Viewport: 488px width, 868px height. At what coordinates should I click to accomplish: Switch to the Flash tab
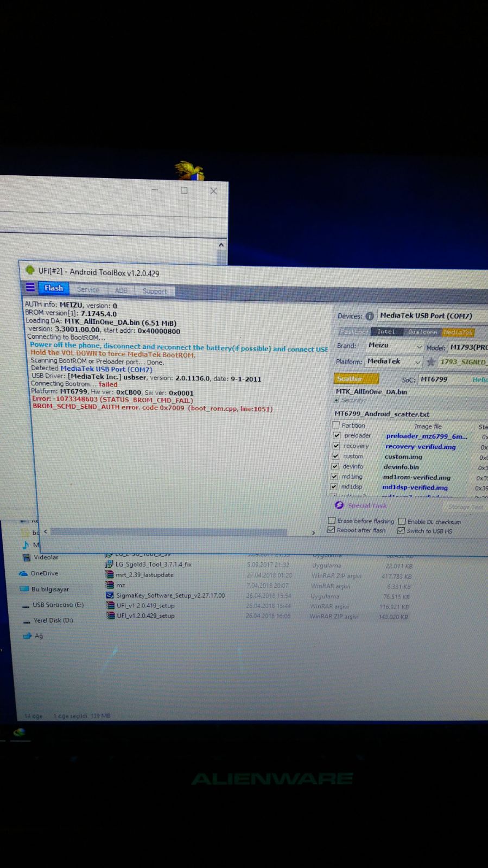point(54,288)
